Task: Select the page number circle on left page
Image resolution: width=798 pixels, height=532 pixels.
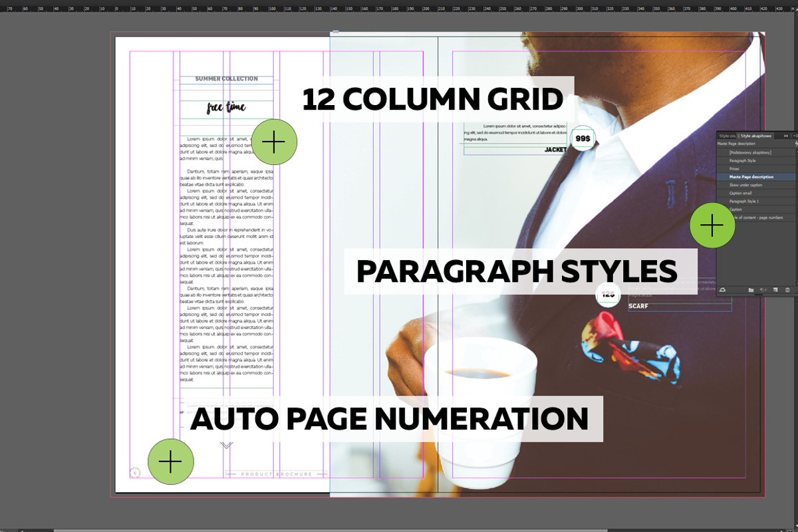Action: (x=135, y=473)
